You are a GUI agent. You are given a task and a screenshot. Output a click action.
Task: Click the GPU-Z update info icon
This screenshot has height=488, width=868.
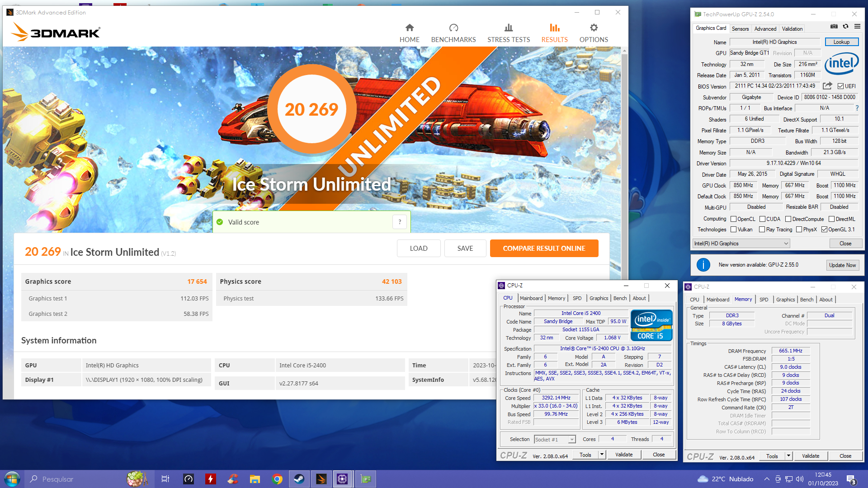pos(703,265)
